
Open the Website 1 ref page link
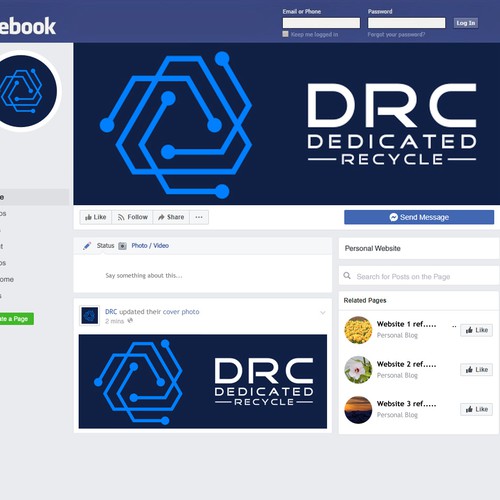pos(406,324)
